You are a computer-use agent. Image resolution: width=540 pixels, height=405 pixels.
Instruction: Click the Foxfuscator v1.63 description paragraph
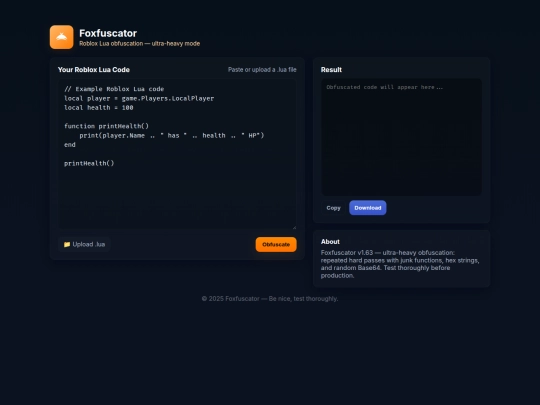(400, 264)
